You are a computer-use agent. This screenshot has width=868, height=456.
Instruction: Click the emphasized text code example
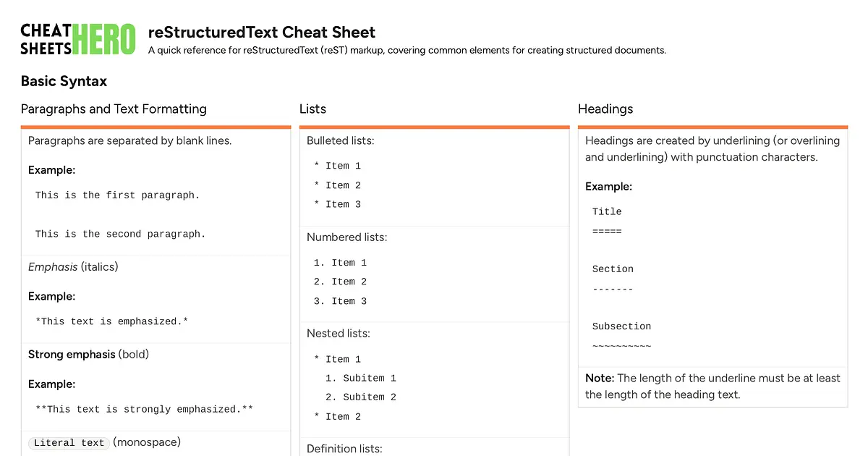111,321
